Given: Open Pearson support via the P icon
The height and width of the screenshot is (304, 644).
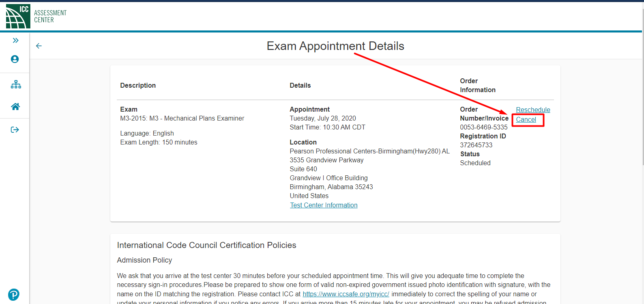Looking at the screenshot, I should [13, 294].
